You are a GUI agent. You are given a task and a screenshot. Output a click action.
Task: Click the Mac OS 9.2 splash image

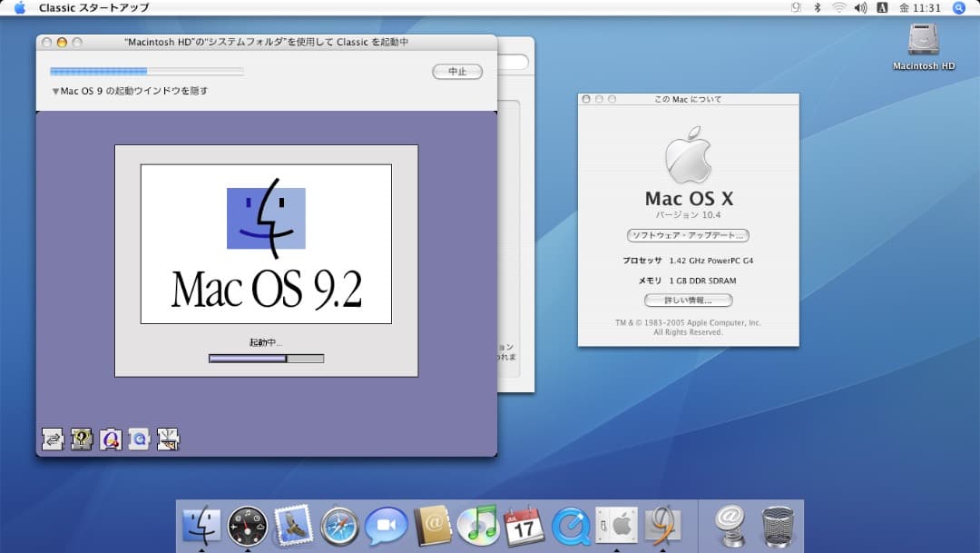tap(266, 244)
